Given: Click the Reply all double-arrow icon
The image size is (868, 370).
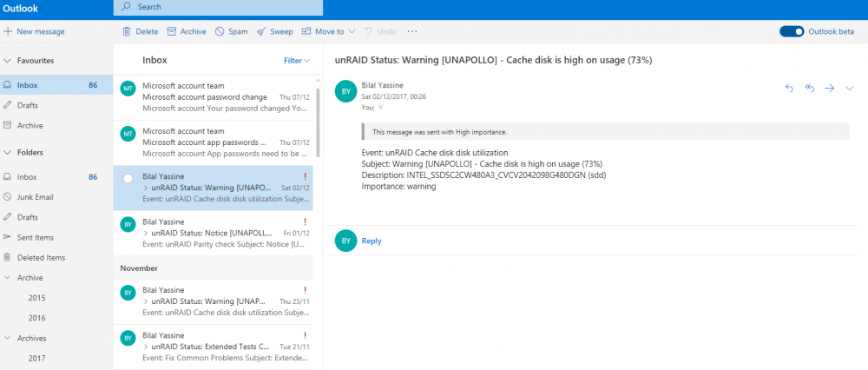Looking at the screenshot, I should (x=809, y=88).
